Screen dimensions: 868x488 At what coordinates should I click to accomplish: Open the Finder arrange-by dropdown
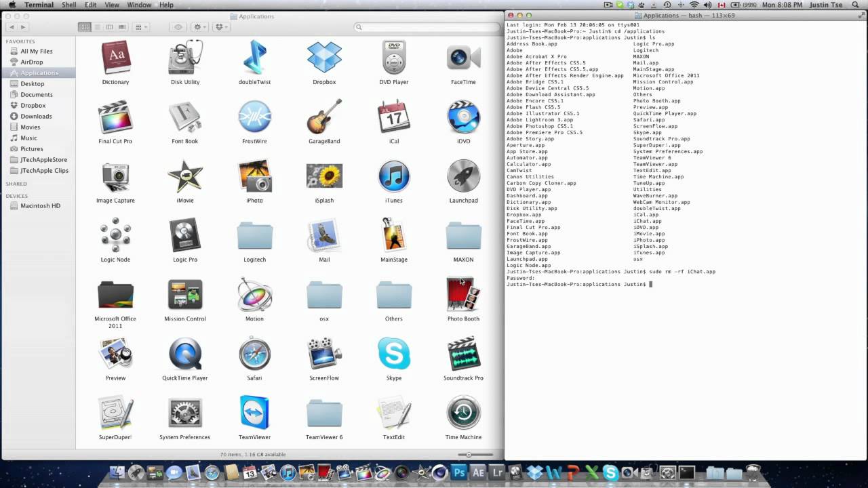tap(141, 27)
